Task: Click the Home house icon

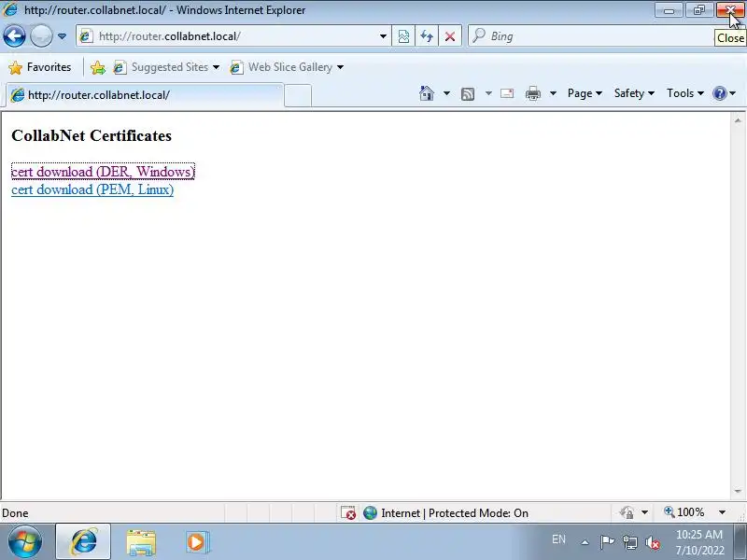Action: (427, 93)
